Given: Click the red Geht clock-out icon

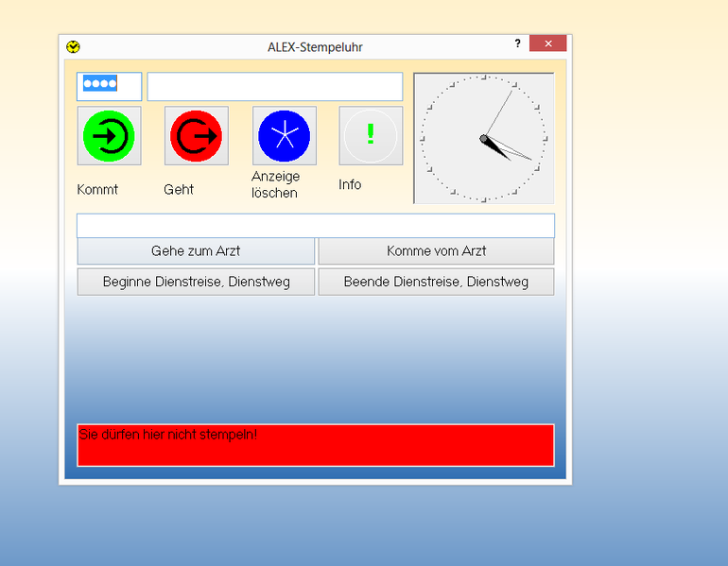Looking at the screenshot, I should click(196, 136).
